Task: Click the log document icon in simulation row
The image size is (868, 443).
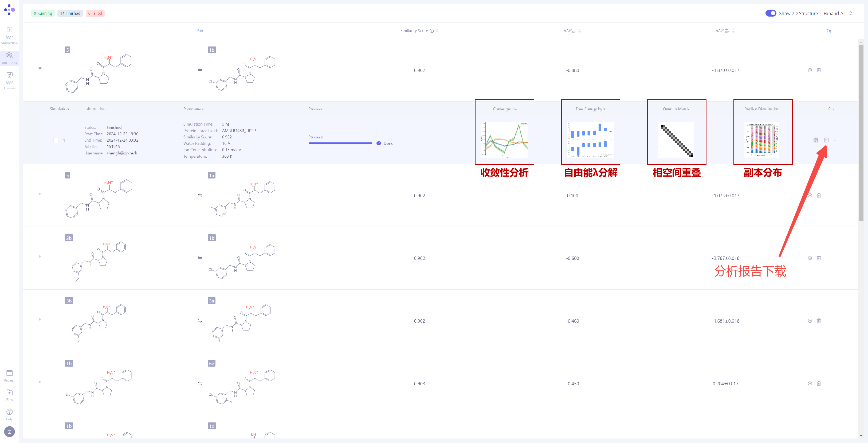Action: [x=815, y=140]
